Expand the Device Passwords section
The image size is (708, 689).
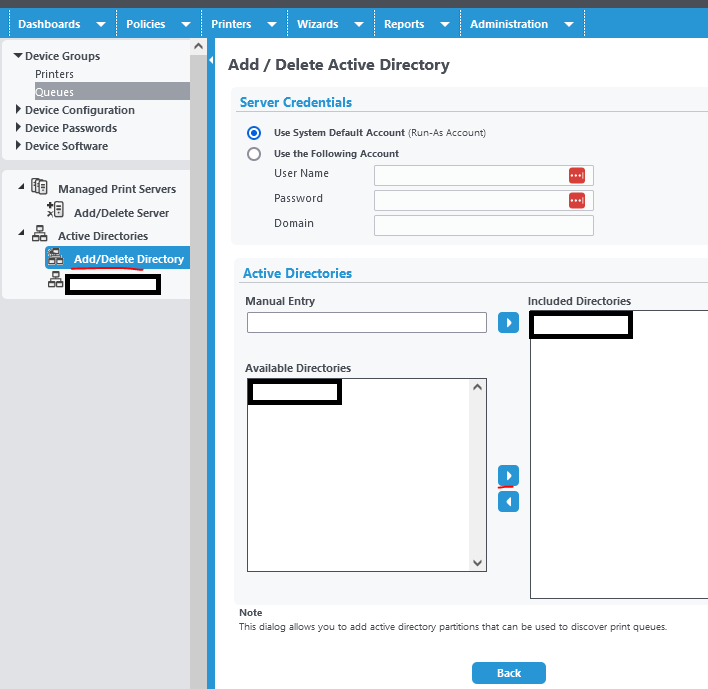coord(19,128)
